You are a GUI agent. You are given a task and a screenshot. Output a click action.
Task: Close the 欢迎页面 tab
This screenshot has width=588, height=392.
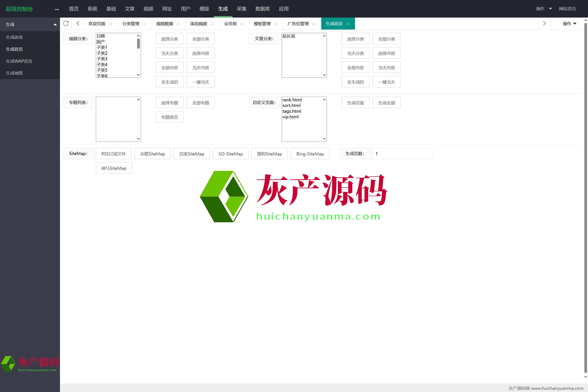point(110,24)
